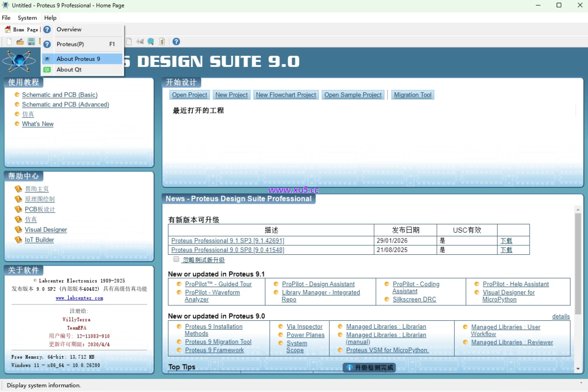Click the Bill of Materials dollar icon
The width and height of the screenshot is (588, 392).
pos(162,42)
